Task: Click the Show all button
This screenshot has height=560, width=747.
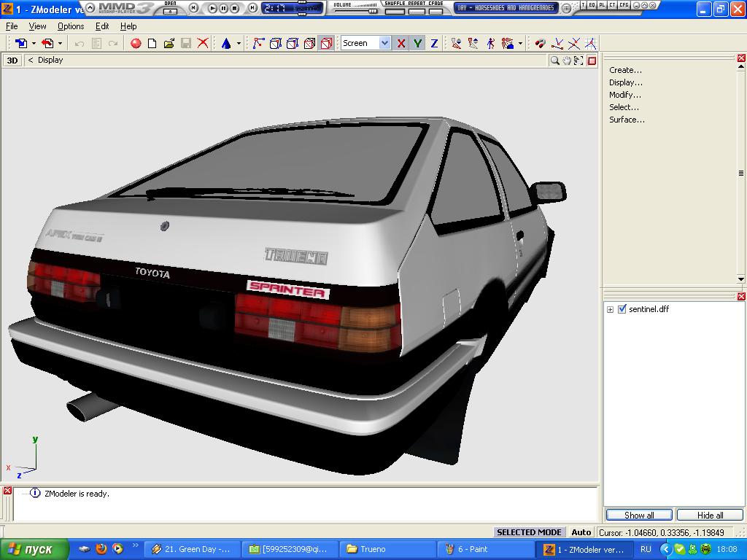Action: (638, 515)
